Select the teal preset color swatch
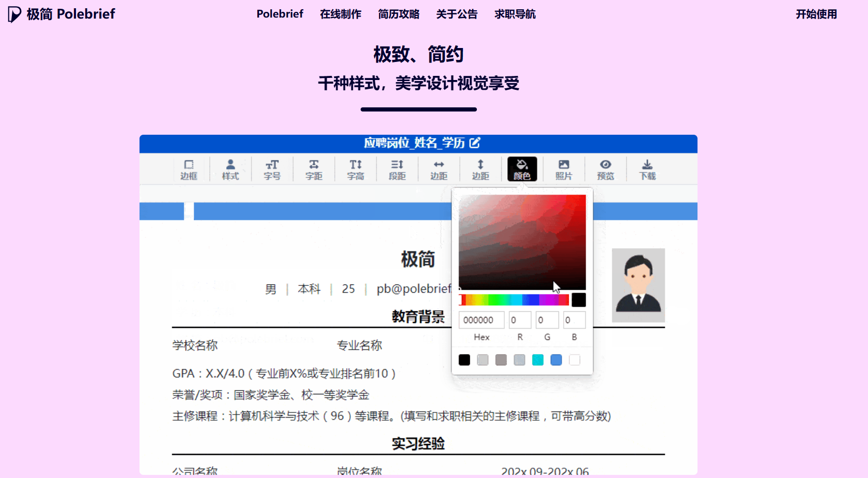 tap(537, 360)
